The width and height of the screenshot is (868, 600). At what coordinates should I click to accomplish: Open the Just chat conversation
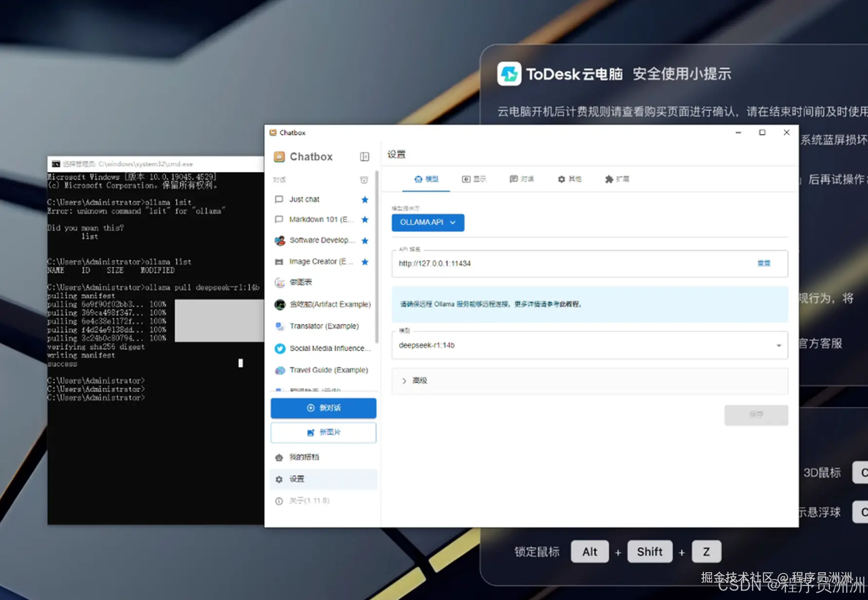[322, 199]
